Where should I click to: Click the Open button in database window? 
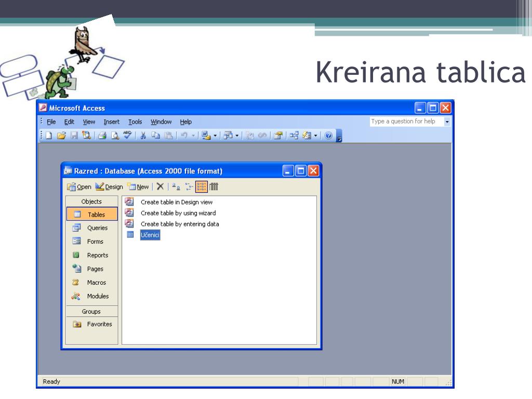coord(79,187)
